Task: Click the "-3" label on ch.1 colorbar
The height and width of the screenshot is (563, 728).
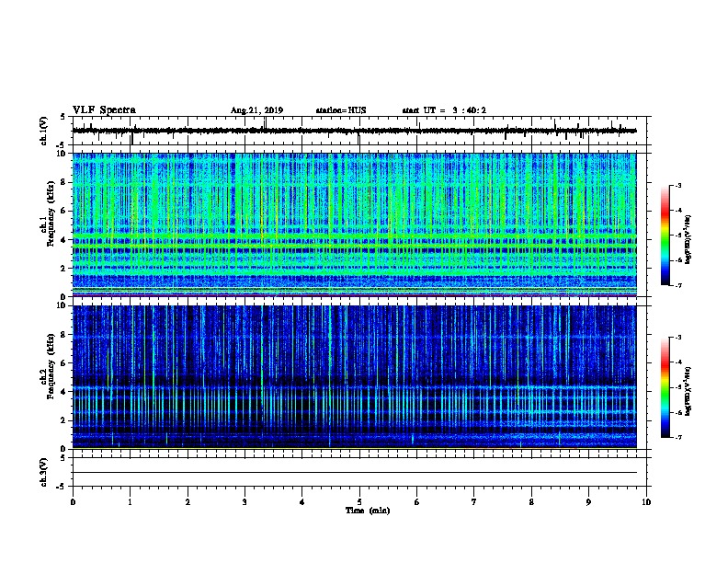Action: tap(678, 185)
